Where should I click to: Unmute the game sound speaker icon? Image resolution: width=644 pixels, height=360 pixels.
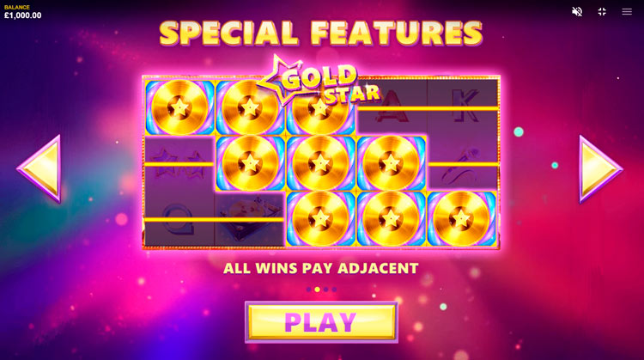pyautogui.click(x=577, y=11)
